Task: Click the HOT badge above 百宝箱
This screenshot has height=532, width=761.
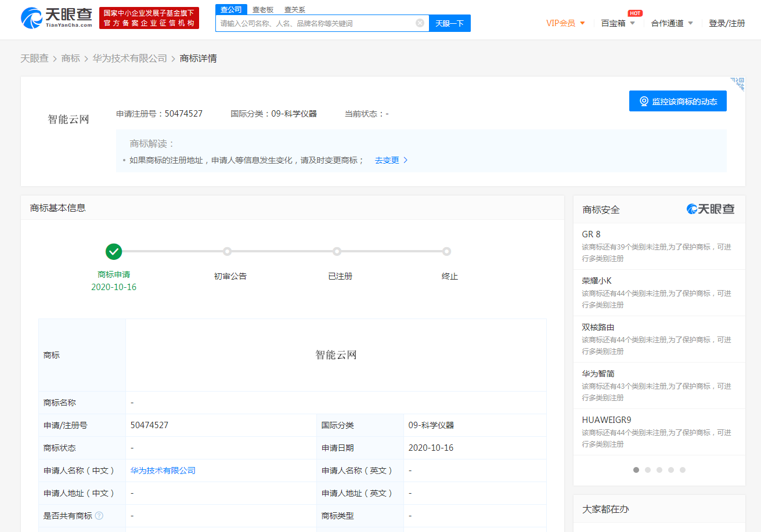Action: click(x=635, y=13)
